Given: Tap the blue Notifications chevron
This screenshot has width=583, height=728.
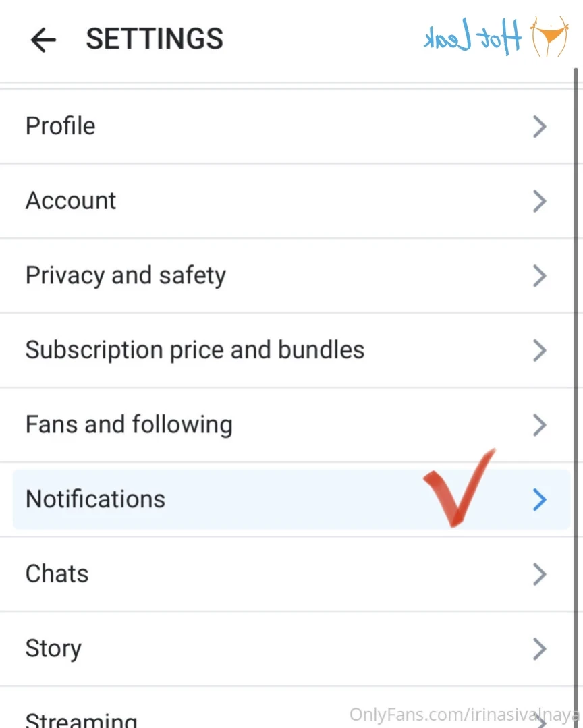Looking at the screenshot, I should [x=539, y=499].
